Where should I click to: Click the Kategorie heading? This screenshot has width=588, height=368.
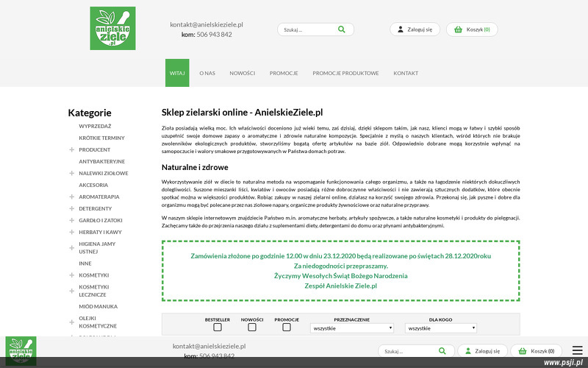[x=90, y=113]
